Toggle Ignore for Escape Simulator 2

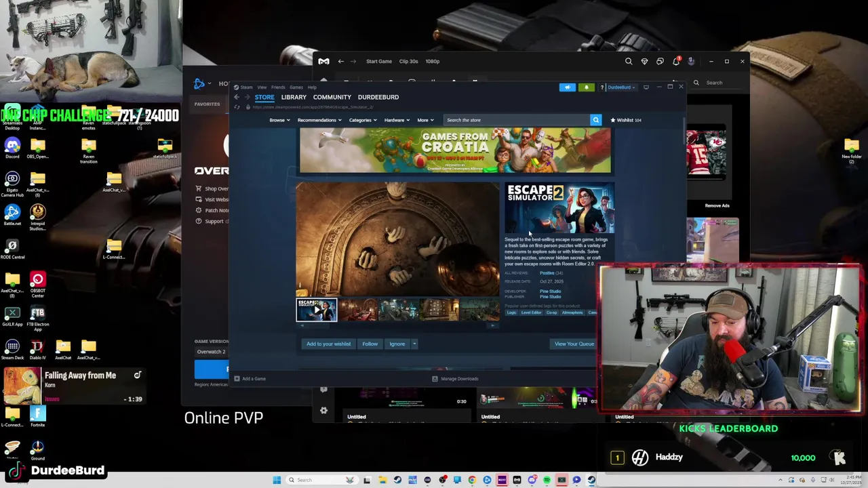point(397,344)
